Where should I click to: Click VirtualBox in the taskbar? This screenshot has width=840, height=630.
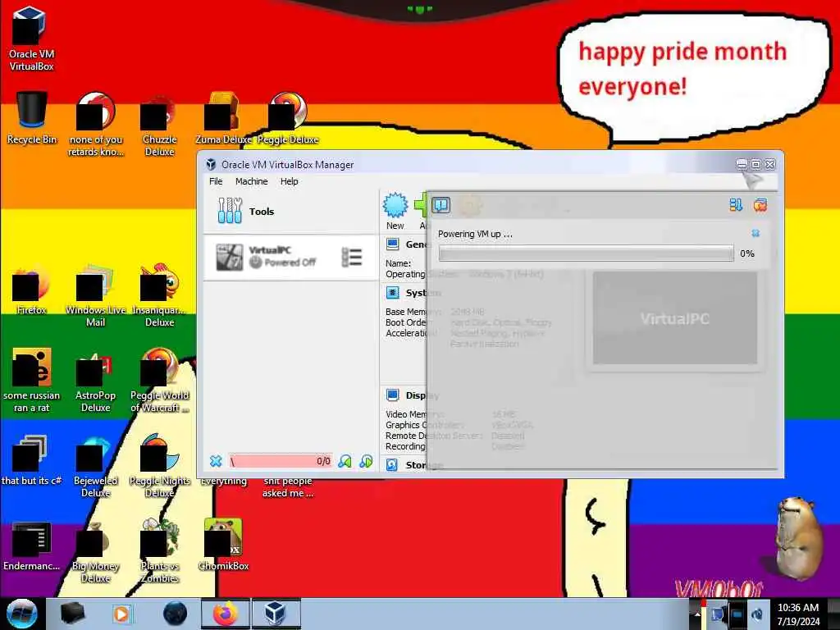coord(276,614)
